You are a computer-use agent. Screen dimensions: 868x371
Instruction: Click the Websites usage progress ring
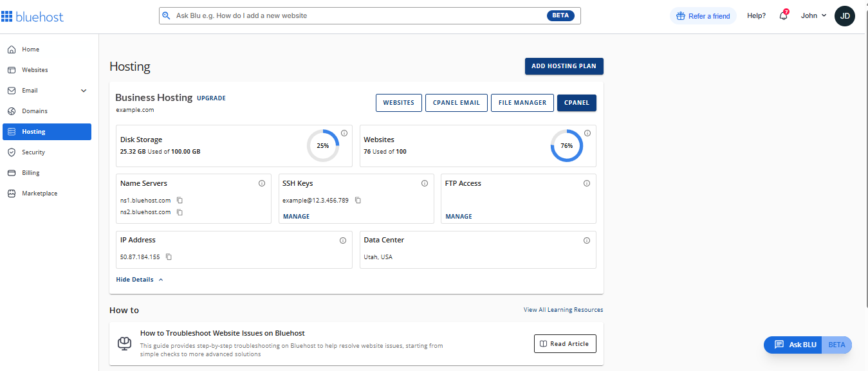pos(566,145)
